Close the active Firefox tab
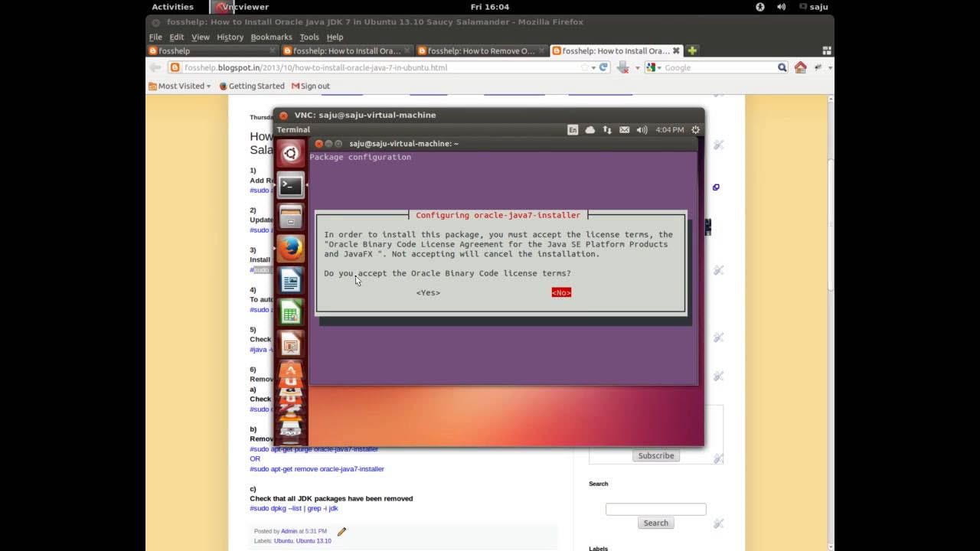 click(675, 51)
